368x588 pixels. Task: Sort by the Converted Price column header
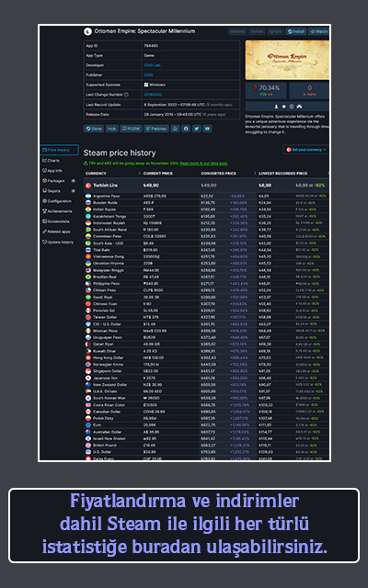tap(218, 174)
